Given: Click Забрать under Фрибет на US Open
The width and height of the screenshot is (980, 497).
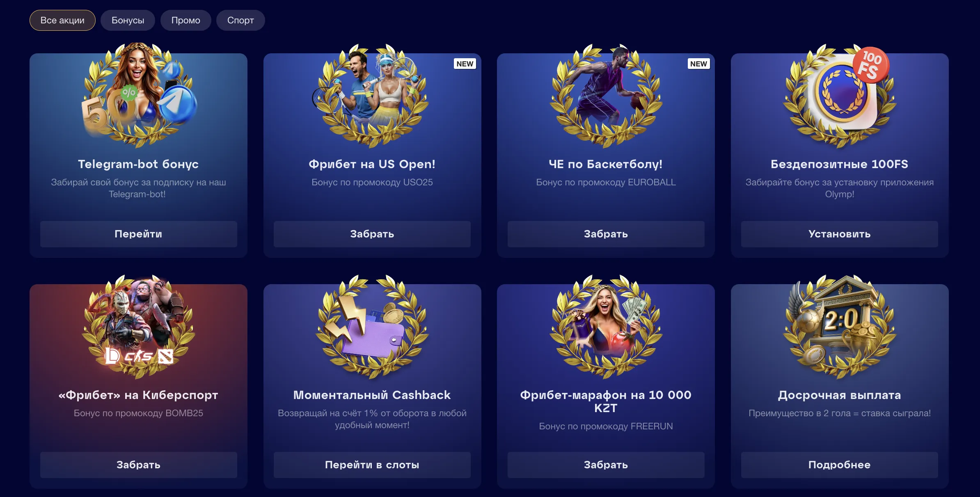Looking at the screenshot, I should pos(372,234).
